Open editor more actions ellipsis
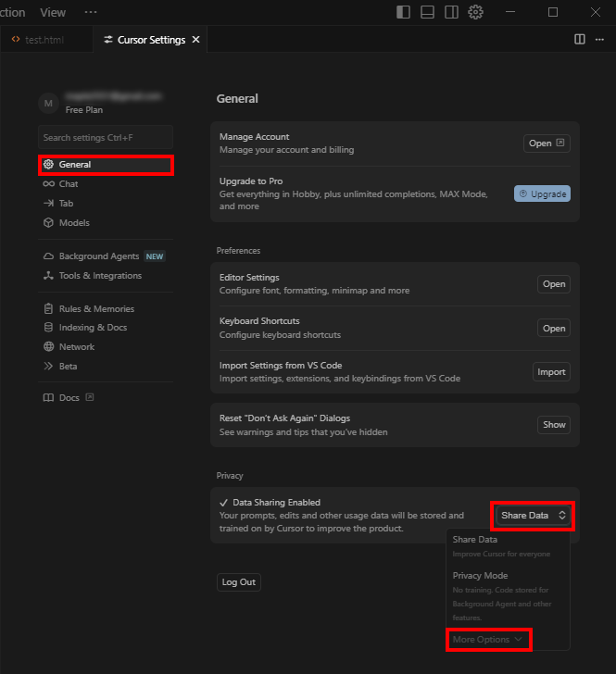616x674 pixels. pyautogui.click(x=599, y=40)
